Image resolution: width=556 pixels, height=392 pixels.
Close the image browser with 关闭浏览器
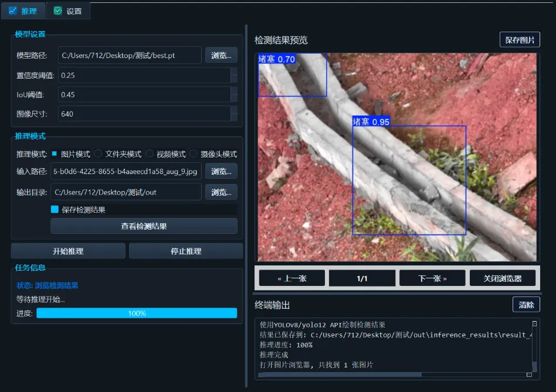coord(502,278)
